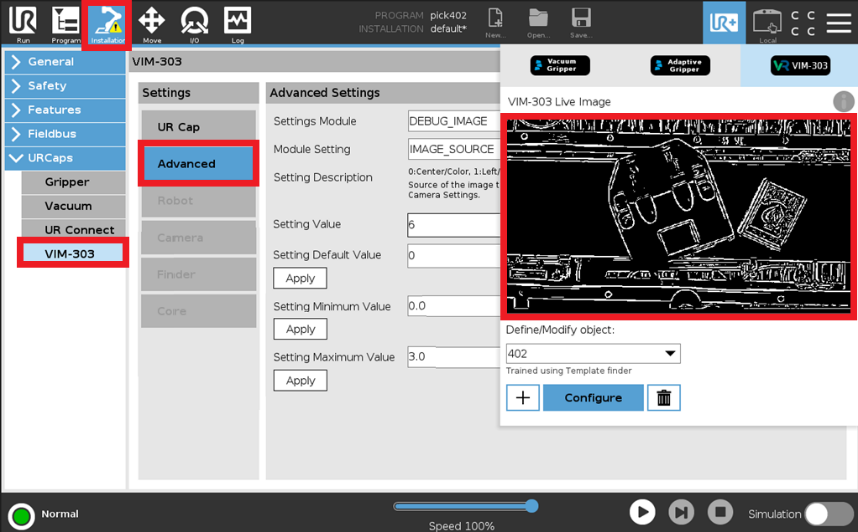
Task: Click the Open folder icon
Action: [538, 22]
